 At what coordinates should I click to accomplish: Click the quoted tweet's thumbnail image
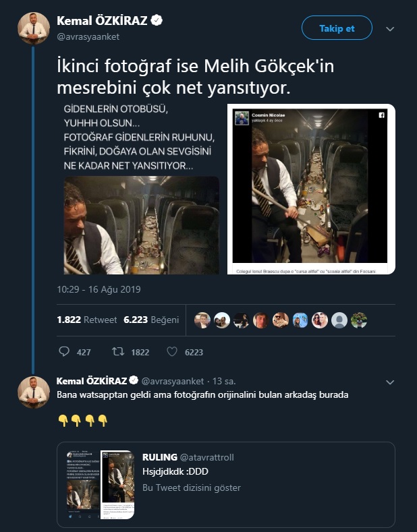click(x=99, y=484)
